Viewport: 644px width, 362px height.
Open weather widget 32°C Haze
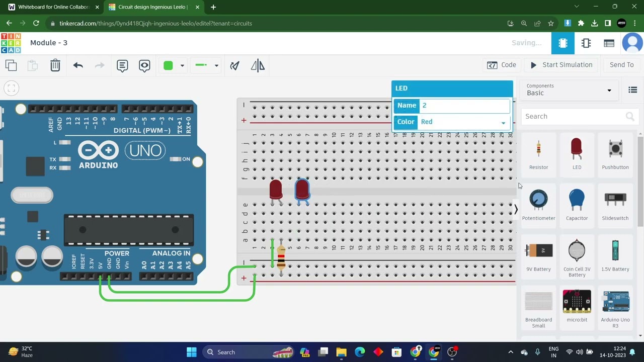coord(21,352)
